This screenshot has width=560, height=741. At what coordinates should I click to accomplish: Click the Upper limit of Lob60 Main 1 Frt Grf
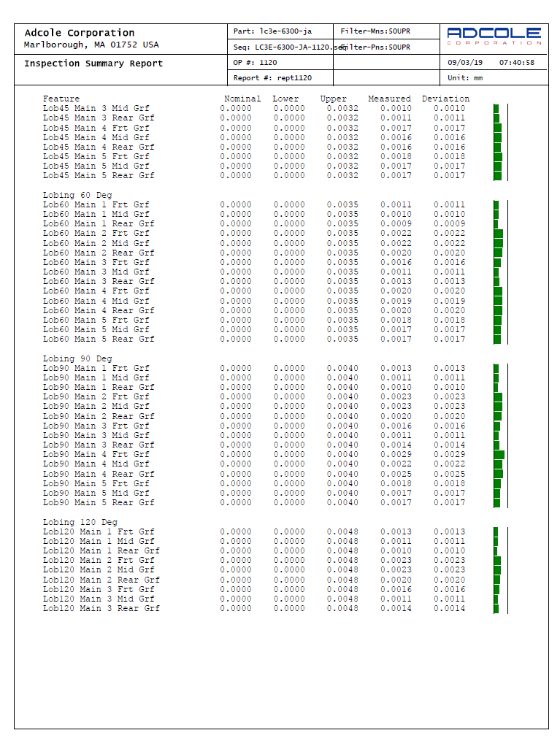[x=342, y=205]
